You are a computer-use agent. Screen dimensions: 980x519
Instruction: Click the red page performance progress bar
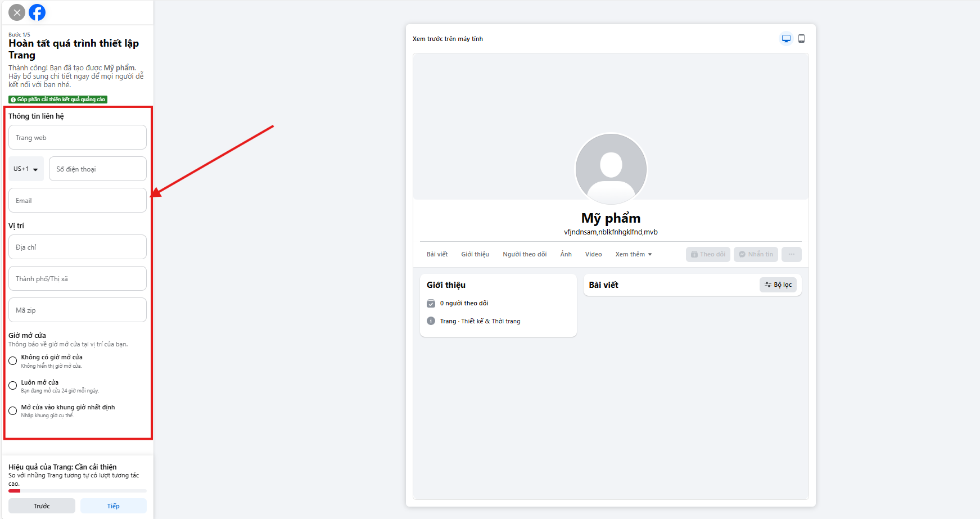14,490
